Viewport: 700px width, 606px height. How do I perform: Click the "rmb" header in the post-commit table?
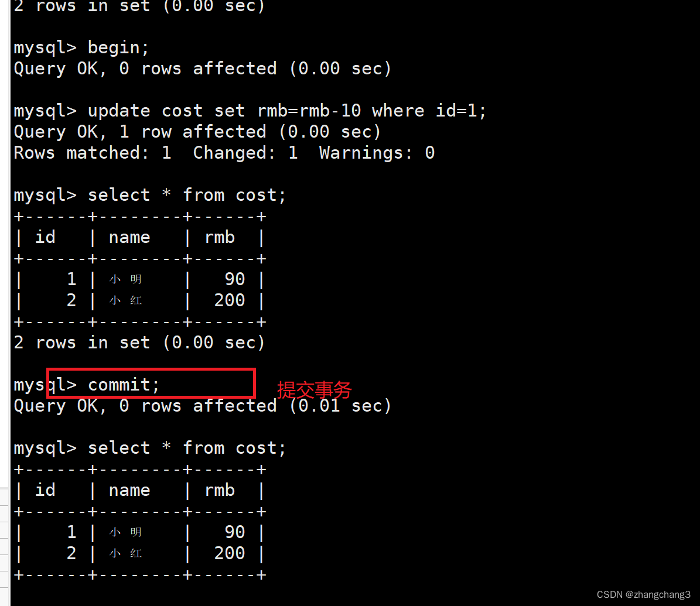(x=219, y=491)
